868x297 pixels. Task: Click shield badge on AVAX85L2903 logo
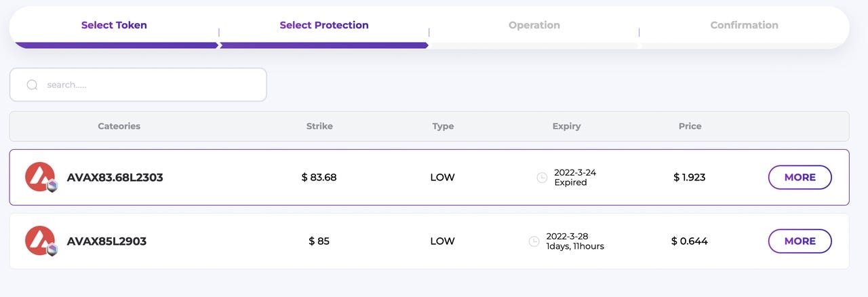[52, 250]
